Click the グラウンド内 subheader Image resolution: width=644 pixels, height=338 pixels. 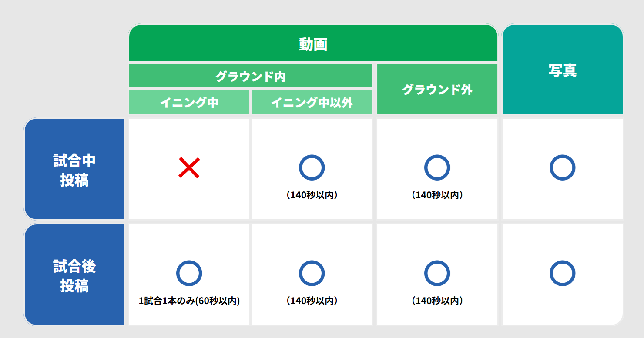pos(250,77)
